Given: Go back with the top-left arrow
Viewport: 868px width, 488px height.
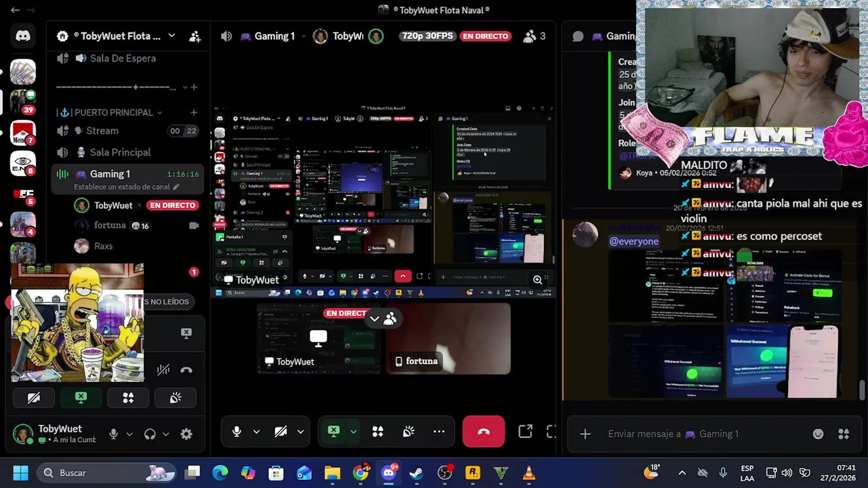Looking at the screenshot, I should 15,10.
